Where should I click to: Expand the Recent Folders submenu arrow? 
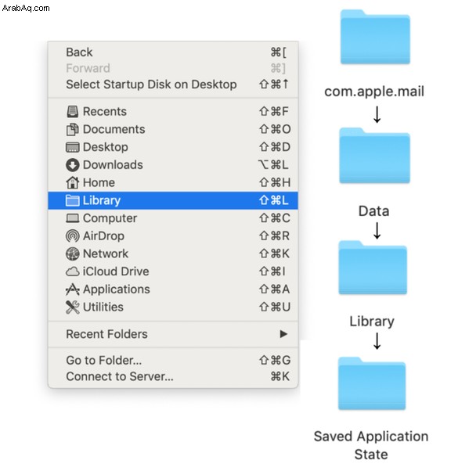pyautogui.click(x=283, y=334)
